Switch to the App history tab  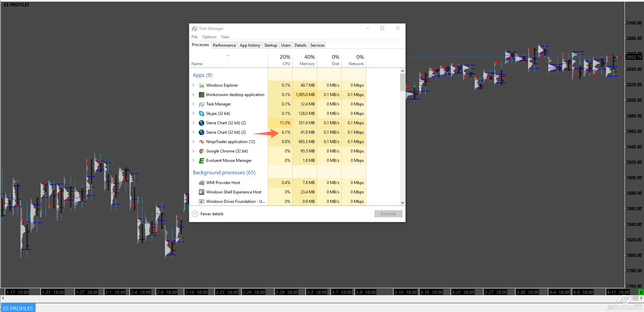point(250,45)
